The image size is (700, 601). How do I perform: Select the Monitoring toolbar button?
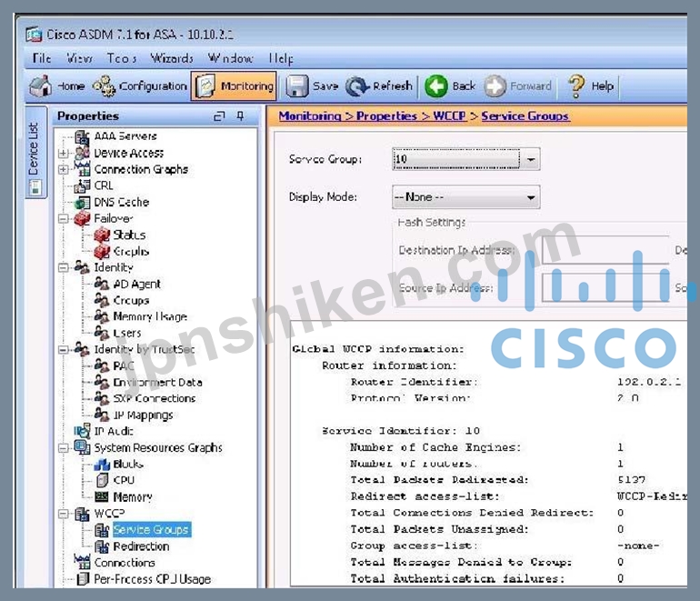click(x=235, y=85)
